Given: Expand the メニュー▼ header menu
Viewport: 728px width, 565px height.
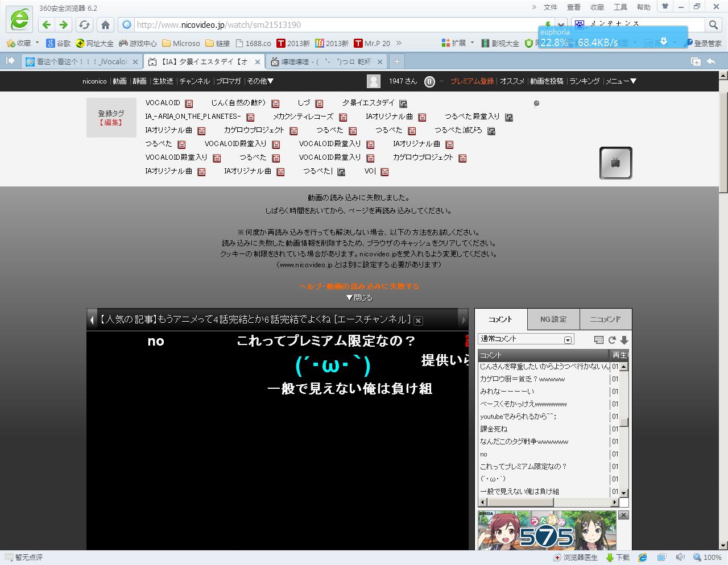Looking at the screenshot, I should (x=621, y=81).
